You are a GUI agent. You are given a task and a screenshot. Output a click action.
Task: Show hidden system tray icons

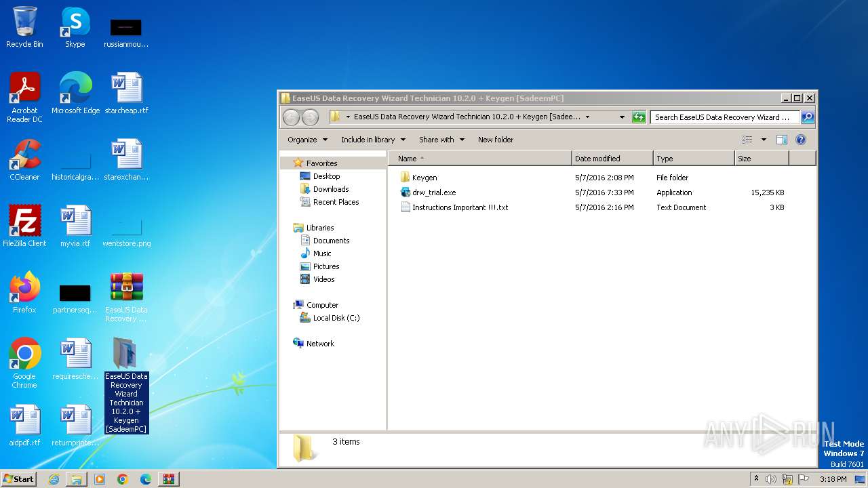(756, 479)
